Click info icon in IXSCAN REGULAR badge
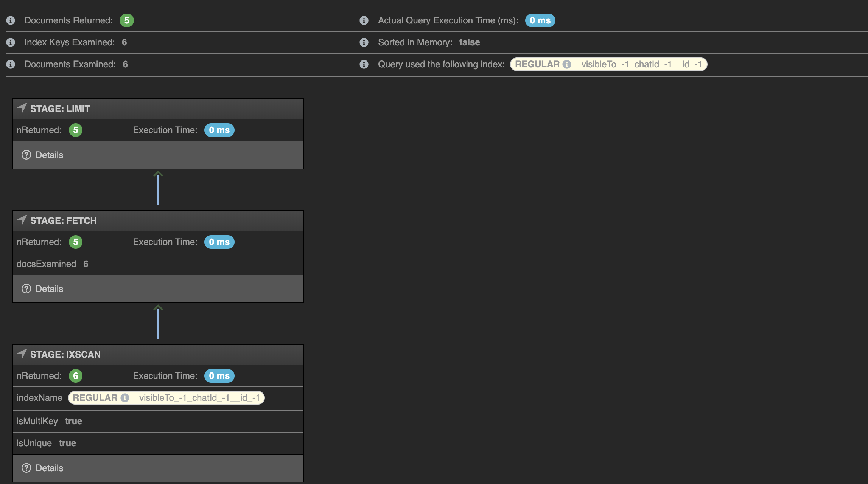868x484 pixels. 125,398
